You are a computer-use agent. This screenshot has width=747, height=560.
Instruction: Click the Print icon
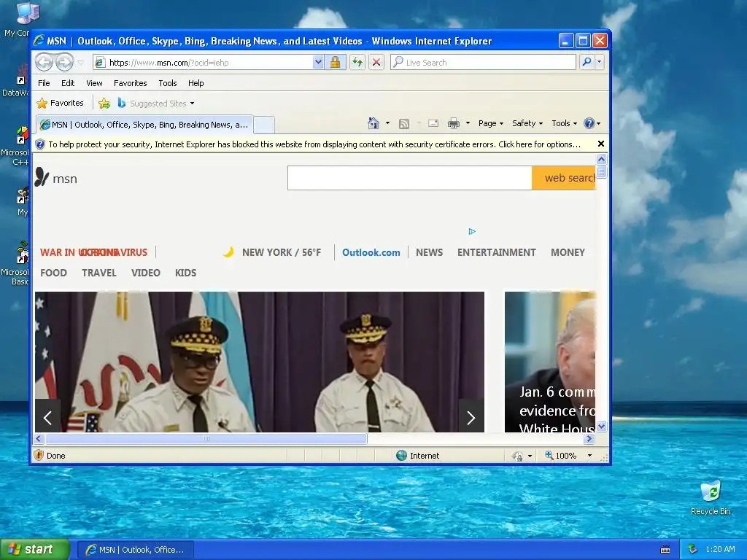(x=454, y=123)
